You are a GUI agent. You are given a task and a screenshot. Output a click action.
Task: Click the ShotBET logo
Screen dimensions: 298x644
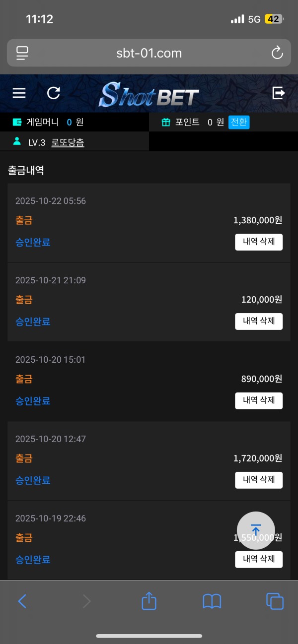point(149,93)
